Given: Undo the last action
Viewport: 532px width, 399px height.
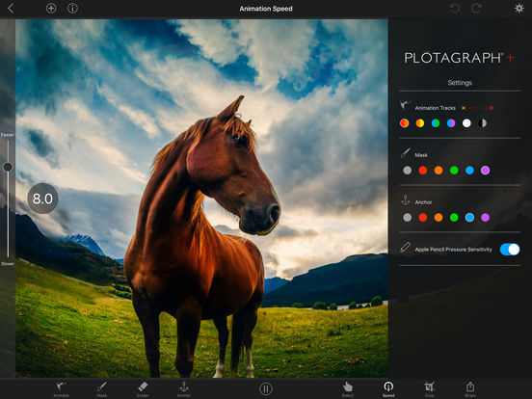Looking at the screenshot, I should (455, 9).
